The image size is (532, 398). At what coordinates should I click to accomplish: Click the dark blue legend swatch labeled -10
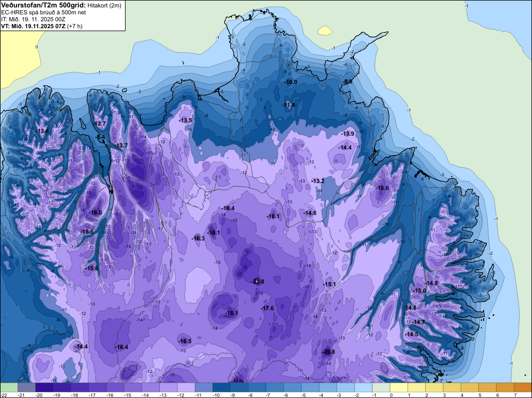[x=221, y=387]
